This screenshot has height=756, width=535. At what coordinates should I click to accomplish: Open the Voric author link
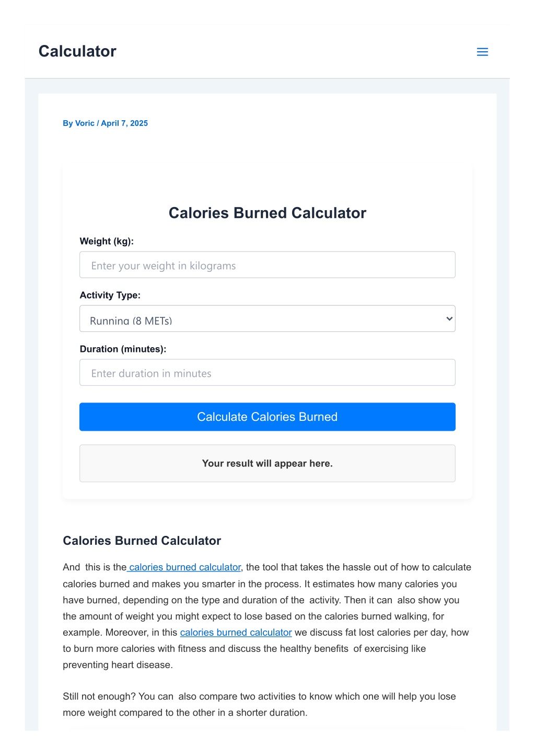[x=85, y=123]
